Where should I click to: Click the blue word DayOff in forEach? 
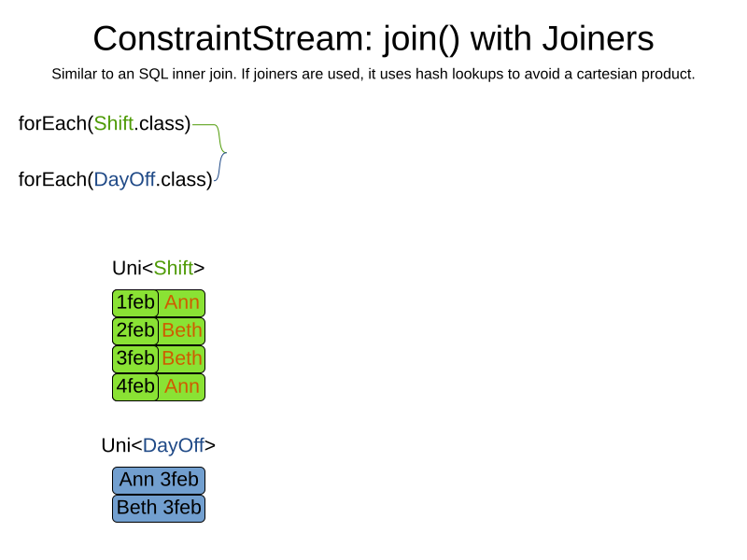pyautogui.click(x=124, y=179)
